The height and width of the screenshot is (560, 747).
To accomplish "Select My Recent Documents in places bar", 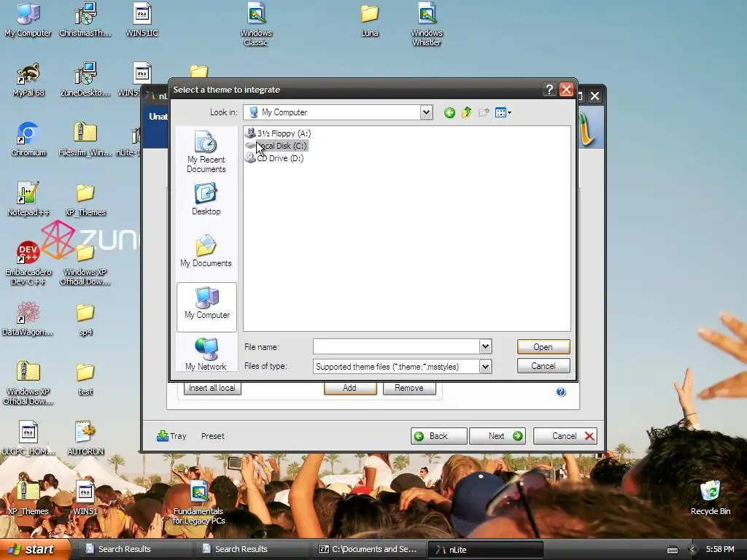I will (x=206, y=152).
